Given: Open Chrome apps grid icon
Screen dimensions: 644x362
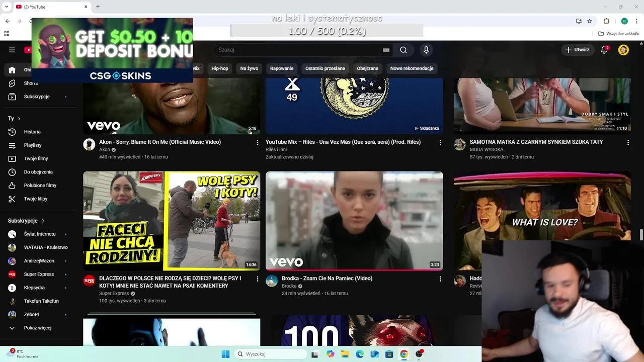Looking at the screenshot, I should click(7, 34).
